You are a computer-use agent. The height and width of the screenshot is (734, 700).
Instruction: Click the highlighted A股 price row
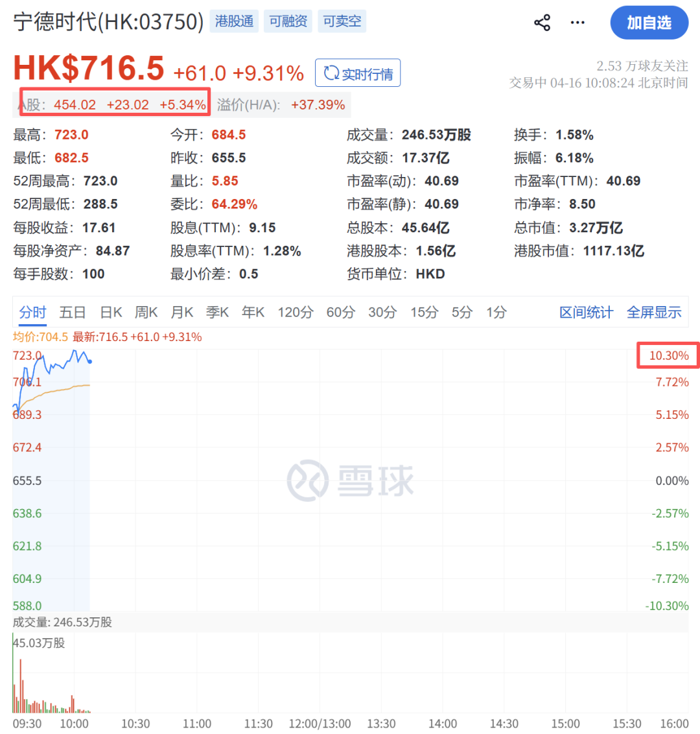point(115,102)
